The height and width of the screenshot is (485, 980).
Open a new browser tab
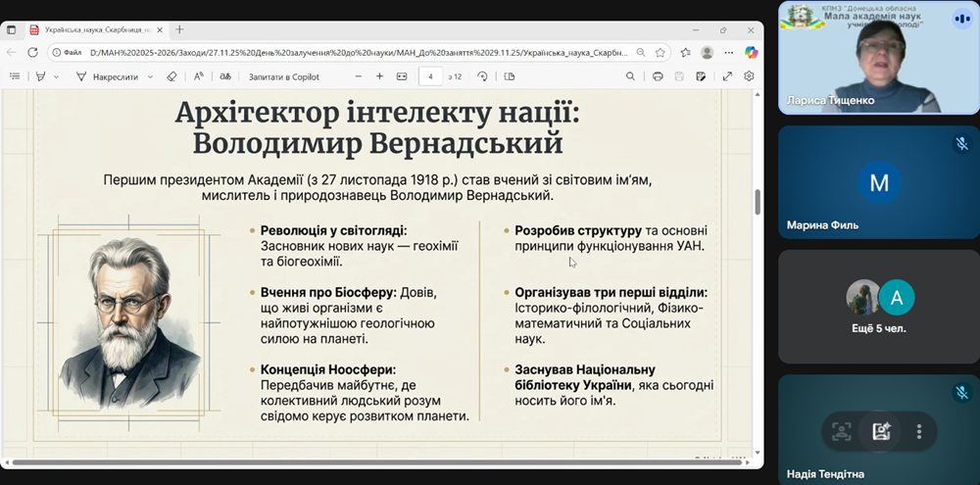tap(179, 29)
